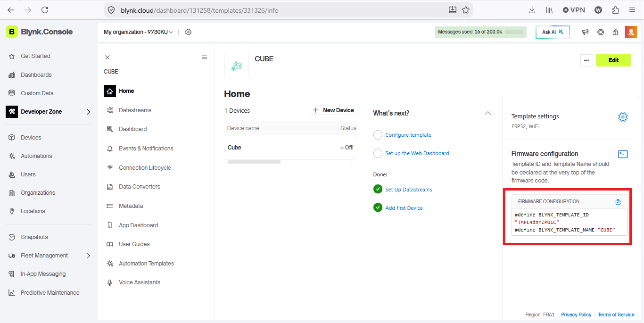Open the announcements megaphone icon

click(586, 32)
